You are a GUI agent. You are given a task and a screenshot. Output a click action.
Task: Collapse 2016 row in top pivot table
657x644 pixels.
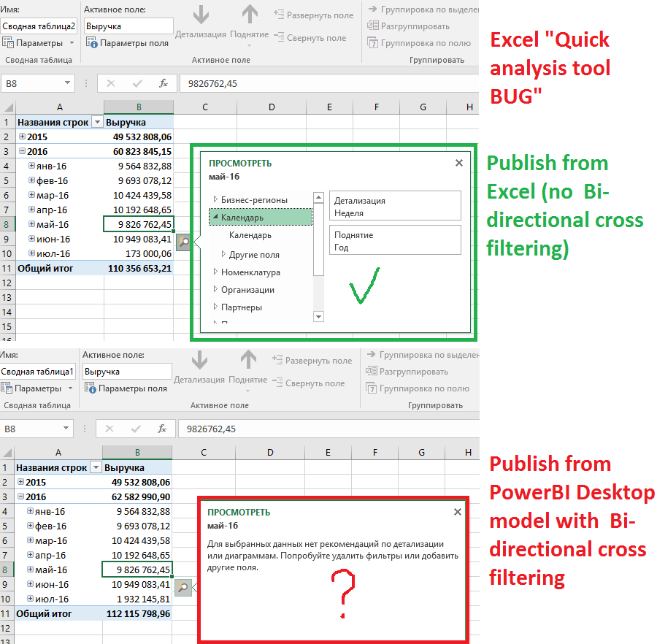tap(22, 151)
